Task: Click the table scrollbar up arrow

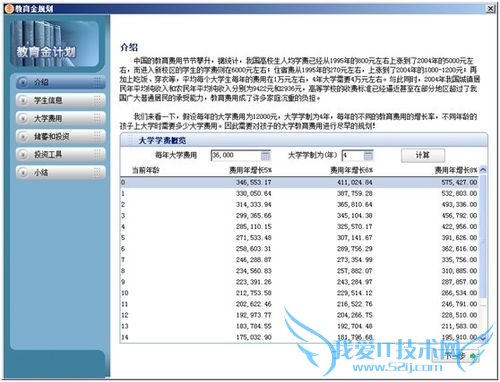Action: (483, 170)
